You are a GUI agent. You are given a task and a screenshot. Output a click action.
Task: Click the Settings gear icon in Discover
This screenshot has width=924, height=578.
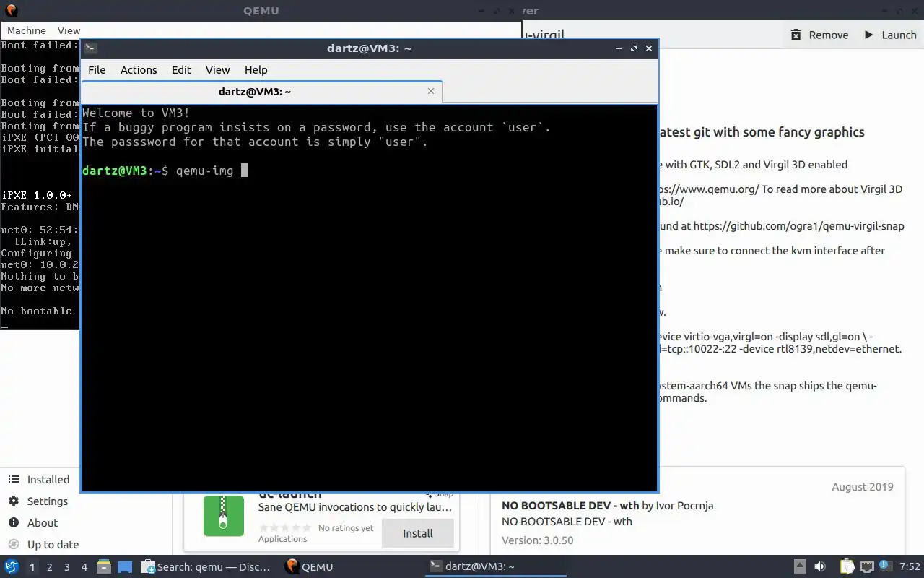pyautogui.click(x=14, y=501)
